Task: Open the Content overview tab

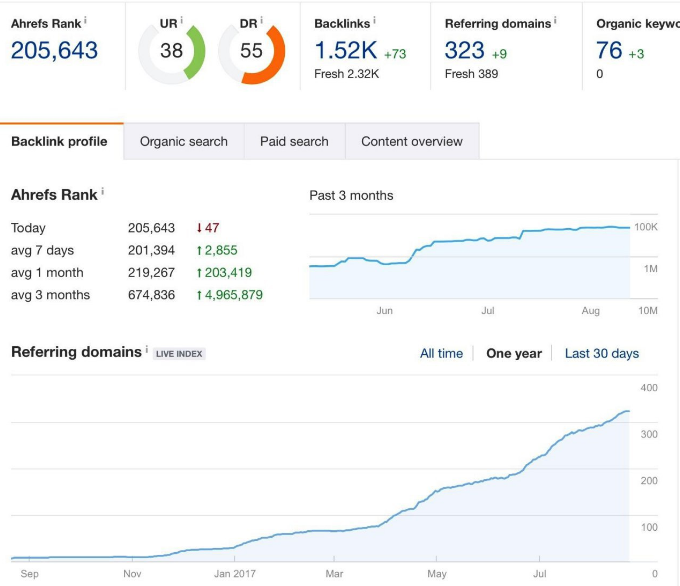Action: click(412, 141)
